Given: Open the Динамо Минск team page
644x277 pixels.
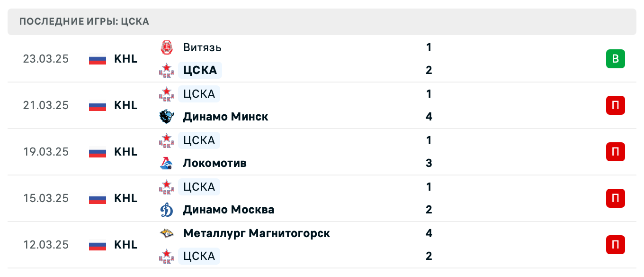Looking at the screenshot, I should pyautogui.click(x=225, y=117).
